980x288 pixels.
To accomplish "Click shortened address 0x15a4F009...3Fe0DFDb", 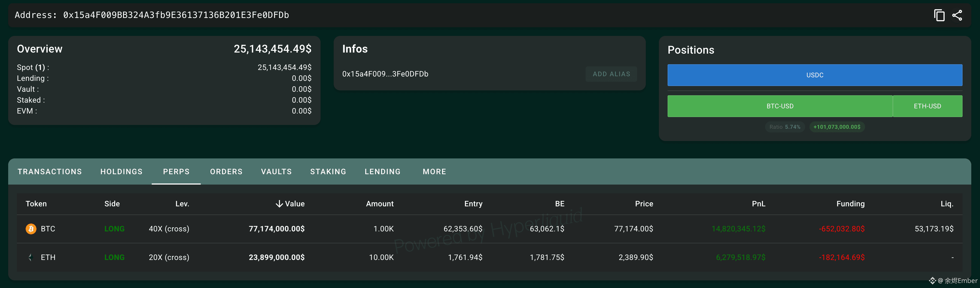I will click(x=385, y=74).
